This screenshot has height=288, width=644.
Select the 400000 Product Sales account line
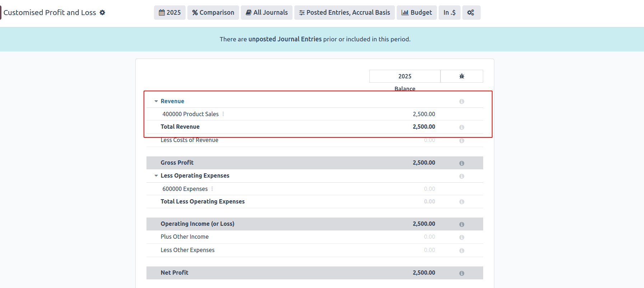191,114
